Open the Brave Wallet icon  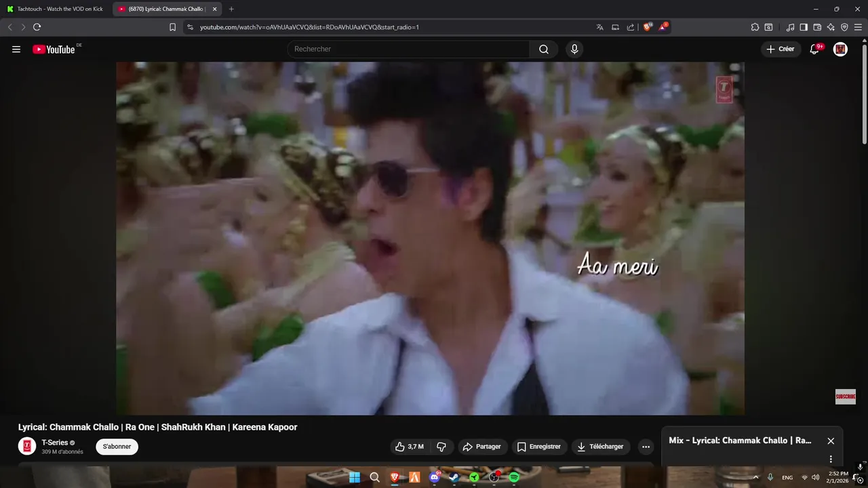tap(817, 27)
